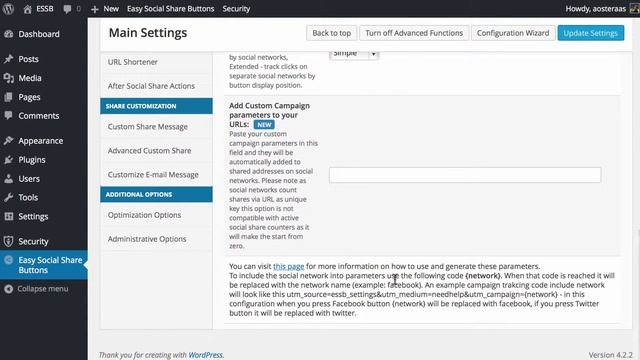Click the Security shield icon in the sidebar
Viewport: 640px width, 360px height.
coord(9,241)
